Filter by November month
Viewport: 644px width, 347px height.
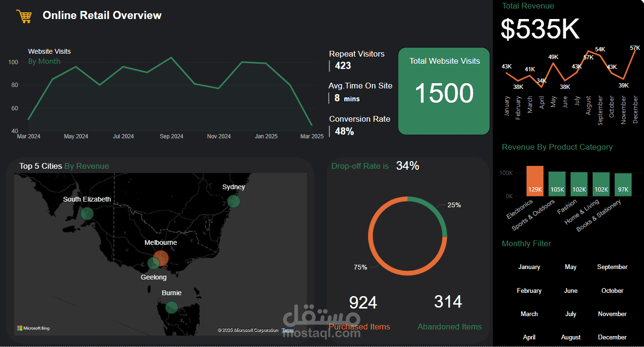coord(612,314)
